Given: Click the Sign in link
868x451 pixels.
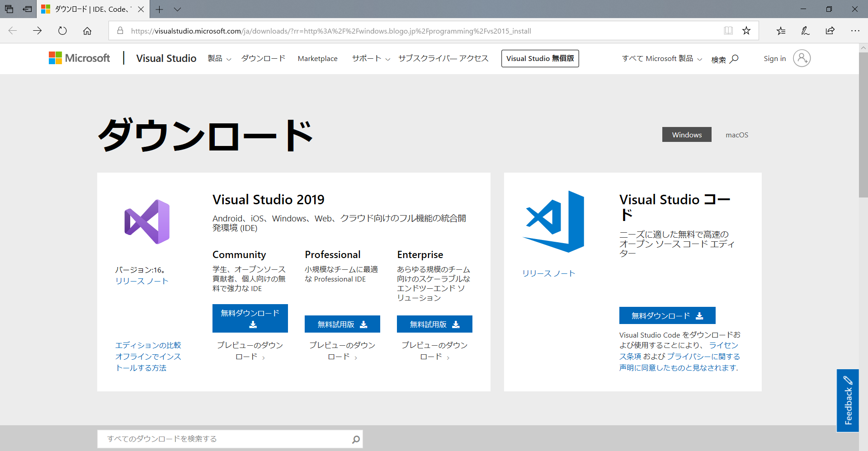Looking at the screenshot, I should coord(774,59).
